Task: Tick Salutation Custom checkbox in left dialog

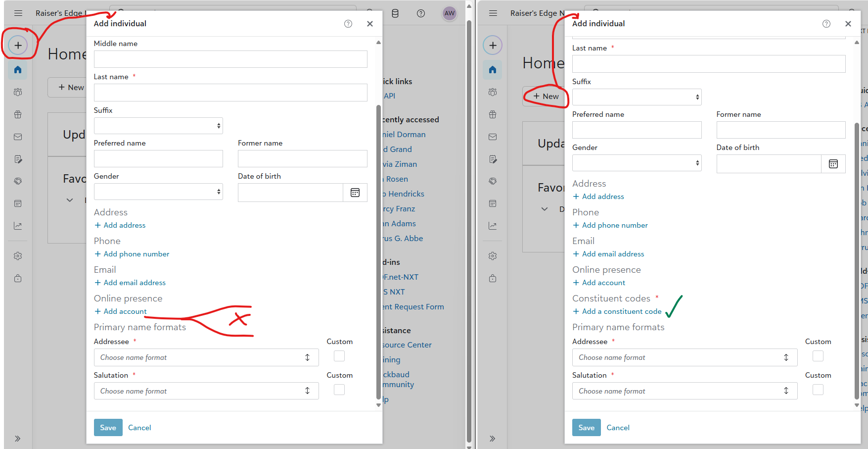Action: pos(339,390)
